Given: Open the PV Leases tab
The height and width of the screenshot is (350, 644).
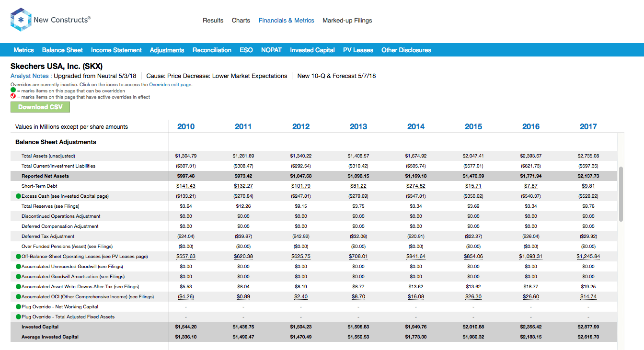Looking at the screenshot, I should [x=358, y=50].
